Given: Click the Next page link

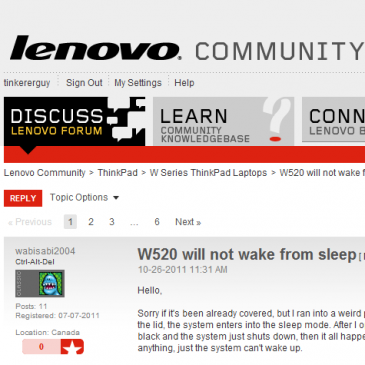Looking at the screenshot, I should click(188, 222).
